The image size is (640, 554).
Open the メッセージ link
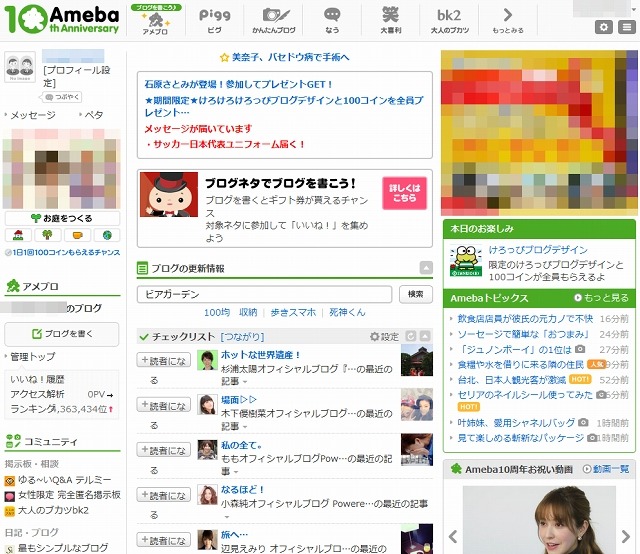(33, 115)
